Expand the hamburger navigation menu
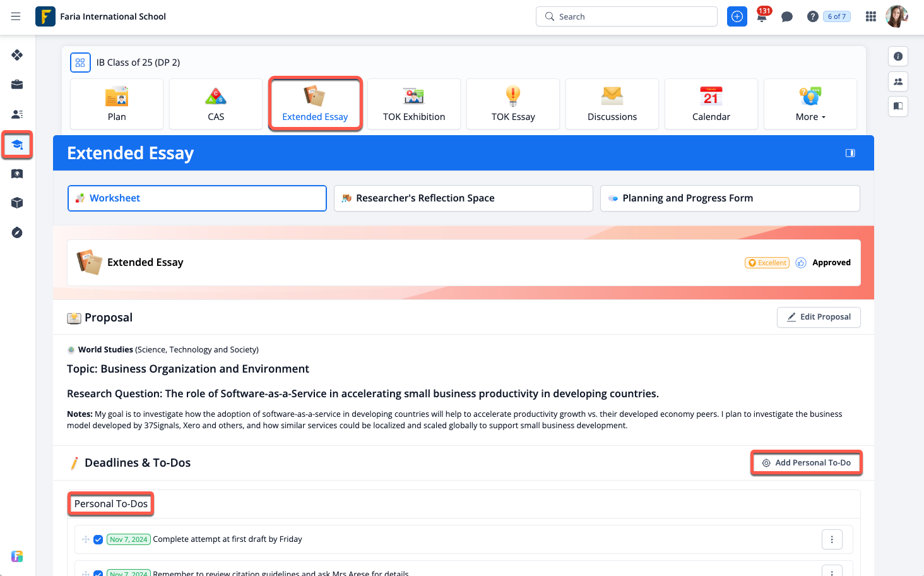Image resolution: width=924 pixels, height=576 pixels. coord(16,16)
